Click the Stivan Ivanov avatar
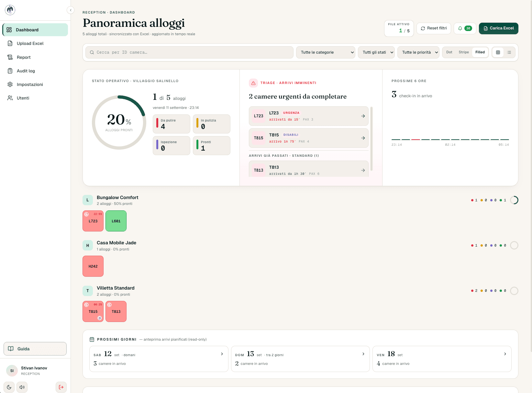The width and height of the screenshot is (532, 393). tap(12, 371)
